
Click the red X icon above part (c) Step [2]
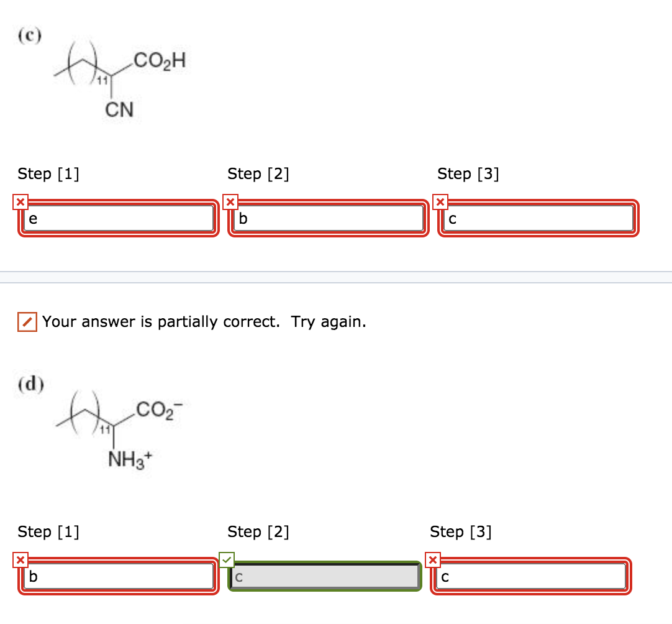click(230, 201)
